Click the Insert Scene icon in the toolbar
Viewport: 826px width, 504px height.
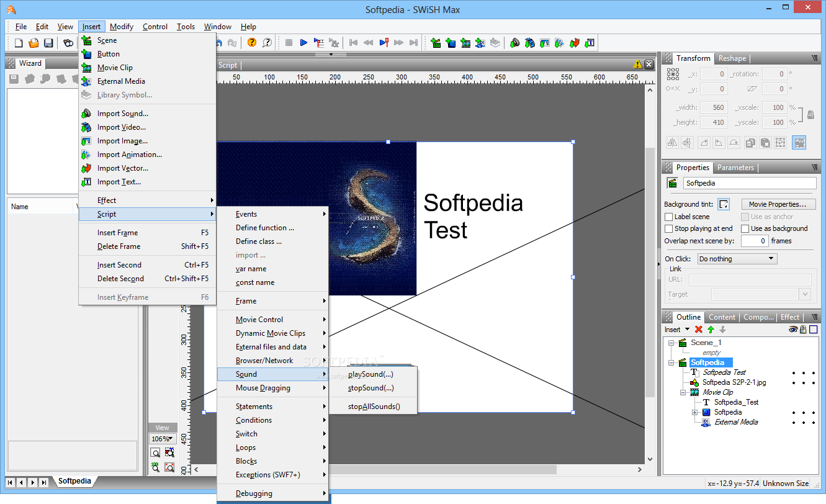click(436, 43)
